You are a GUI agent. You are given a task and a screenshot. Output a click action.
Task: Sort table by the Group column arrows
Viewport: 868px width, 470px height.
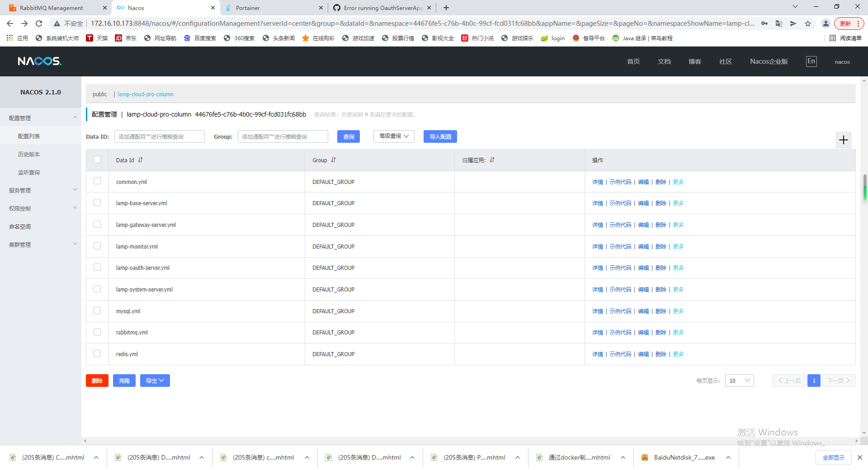334,160
